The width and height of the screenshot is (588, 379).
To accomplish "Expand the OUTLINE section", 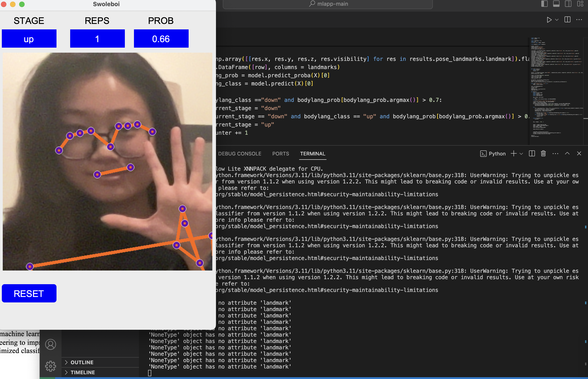I will tap(82, 362).
